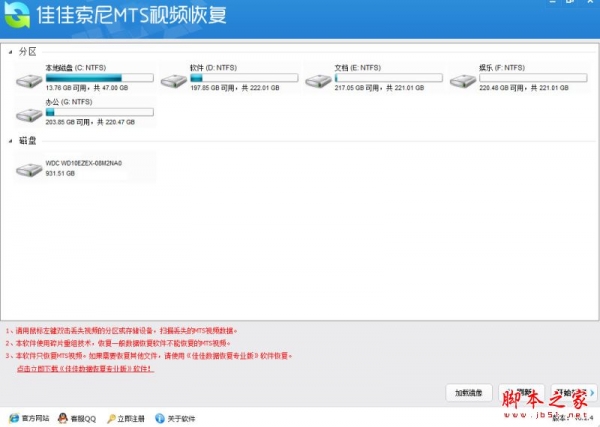The image size is (600, 427).
Task: Click the 加载镜像 button
Action: [469, 393]
